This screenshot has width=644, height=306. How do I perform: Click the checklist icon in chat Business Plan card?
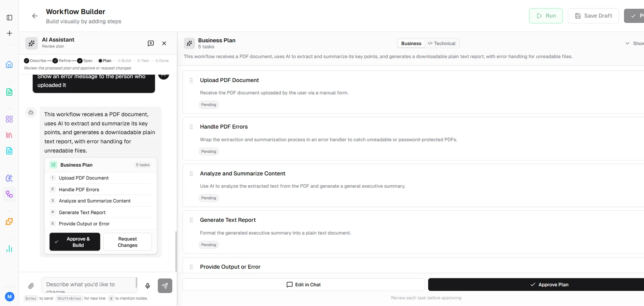pos(53,165)
